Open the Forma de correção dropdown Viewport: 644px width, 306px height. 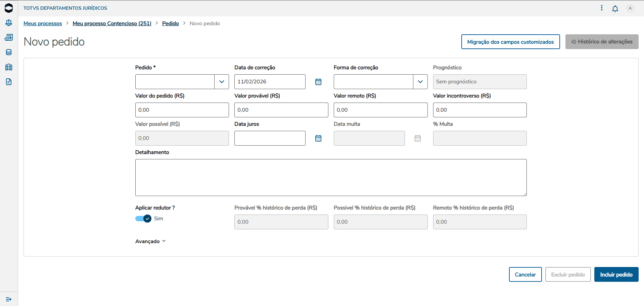coord(420,82)
